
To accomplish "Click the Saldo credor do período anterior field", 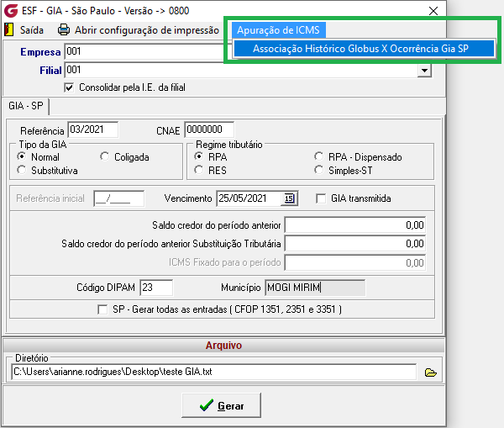I will click(x=355, y=225).
